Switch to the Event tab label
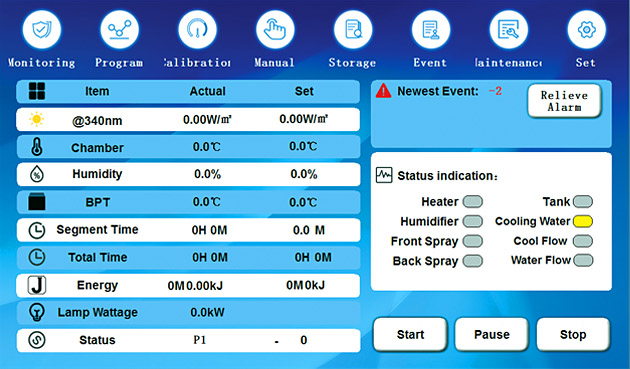This screenshot has width=630, height=369. click(430, 63)
